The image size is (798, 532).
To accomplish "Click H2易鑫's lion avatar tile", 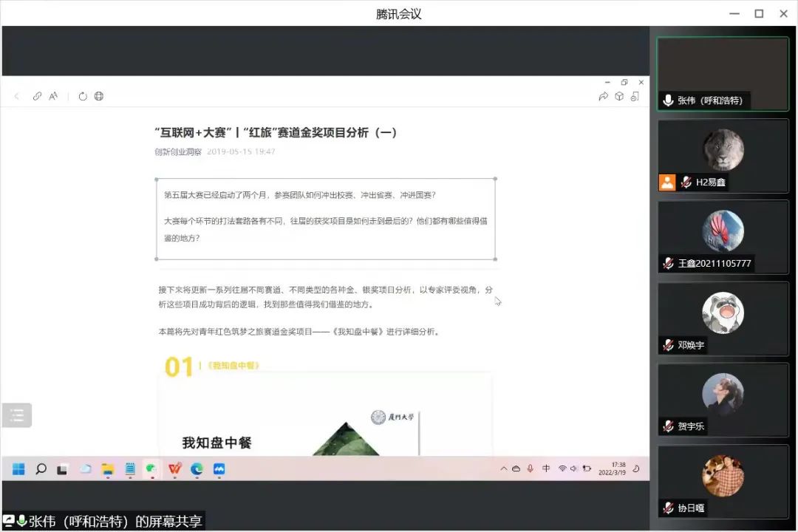I will point(723,151).
